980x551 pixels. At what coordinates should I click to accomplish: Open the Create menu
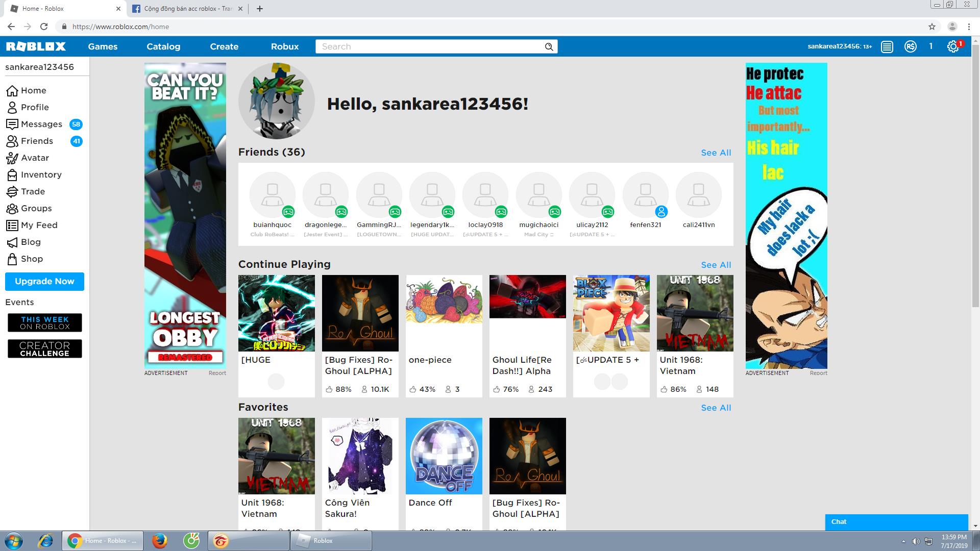(224, 46)
